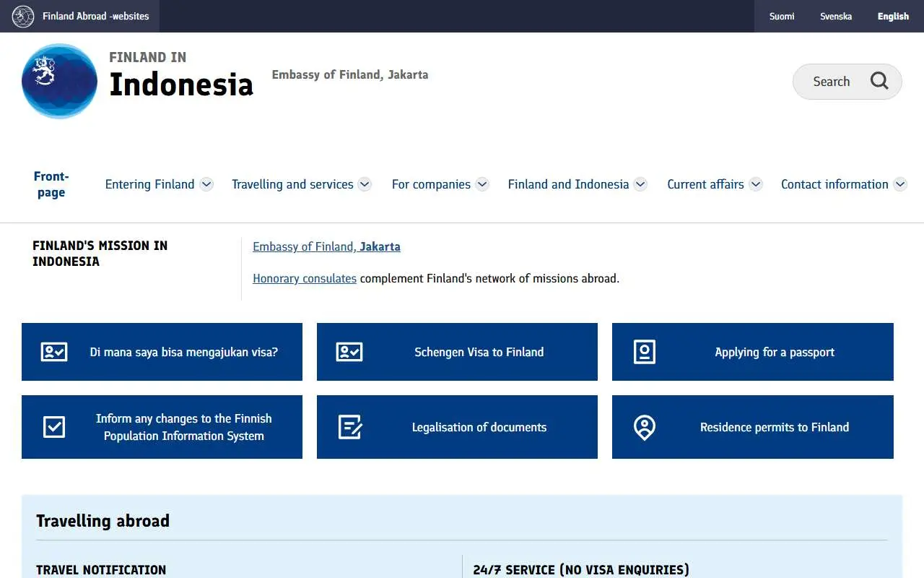Expand the Entering Finland submenu chevron
This screenshot has height=578, width=924.
tap(206, 184)
